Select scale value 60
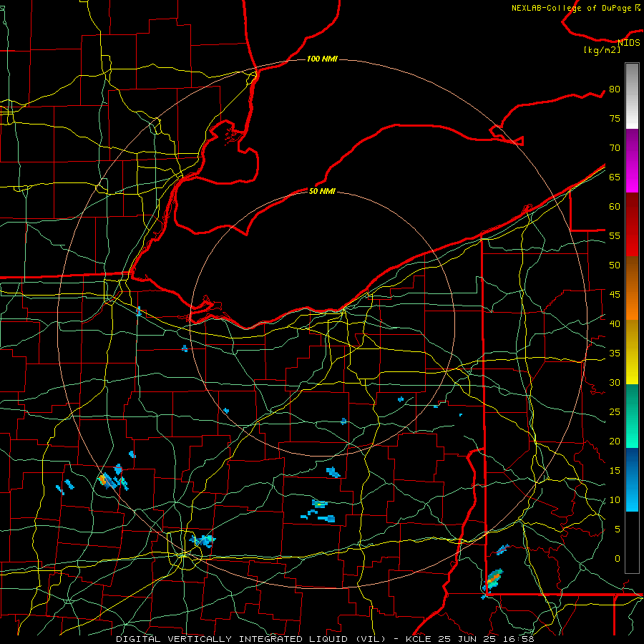This screenshot has height=644, width=644. [x=615, y=207]
